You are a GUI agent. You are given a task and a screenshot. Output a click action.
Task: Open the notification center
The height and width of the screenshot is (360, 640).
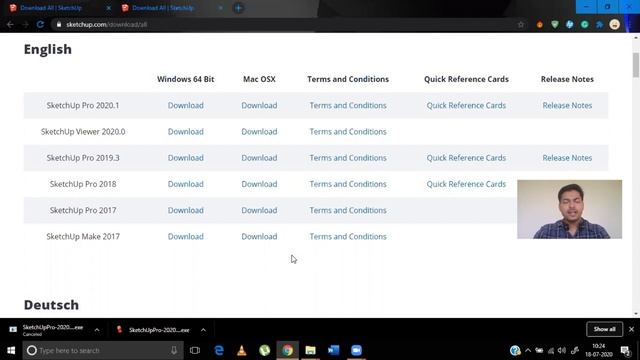tap(625, 350)
